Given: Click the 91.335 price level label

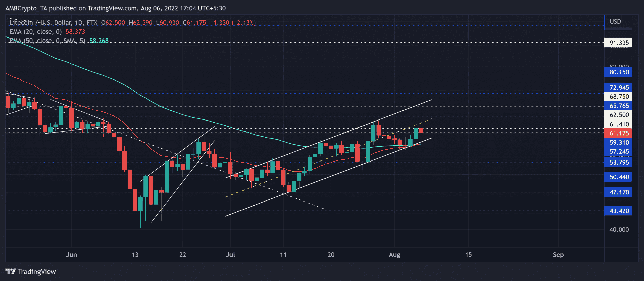Looking at the screenshot, I should [x=618, y=43].
